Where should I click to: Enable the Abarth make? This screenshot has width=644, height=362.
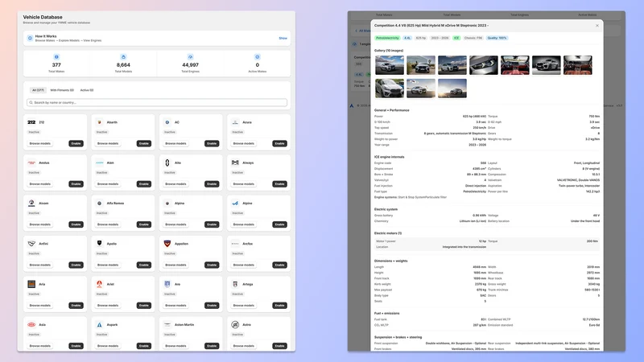tap(144, 144)
